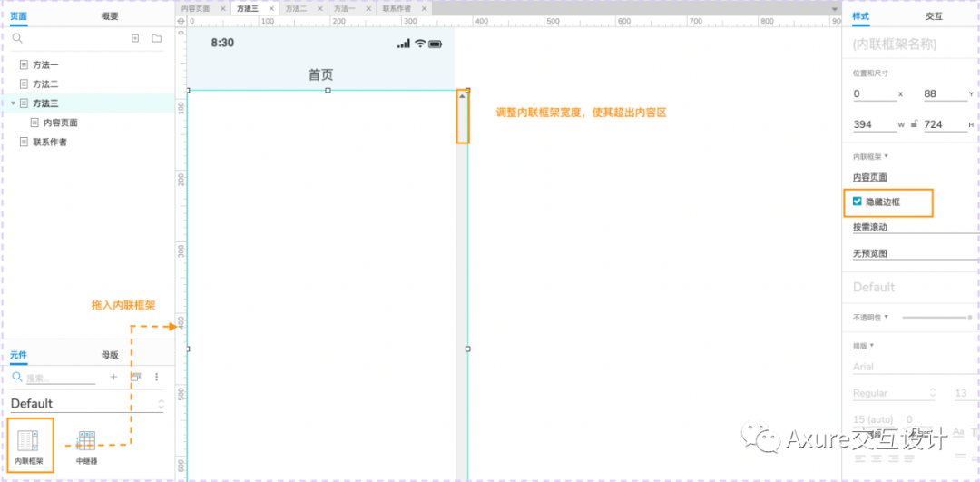Close the 方法一 tab
This screenshot has width=980, height=482.
click(x=368, y=9)
